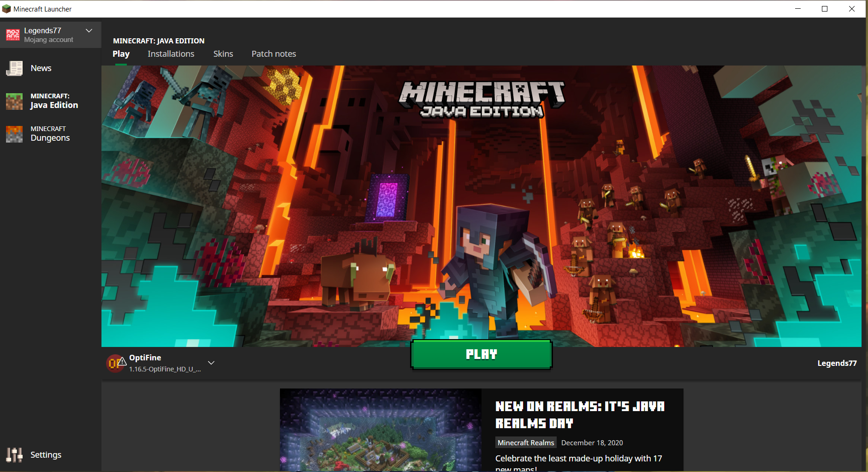Switch to the Installations tab

click(x=171, y=54)
